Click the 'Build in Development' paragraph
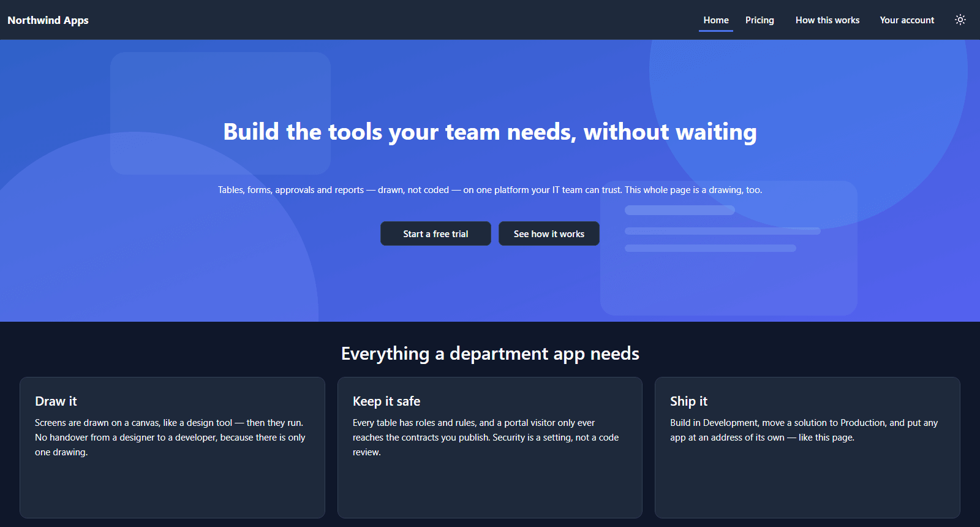980x527 pixels. [804, 430]
